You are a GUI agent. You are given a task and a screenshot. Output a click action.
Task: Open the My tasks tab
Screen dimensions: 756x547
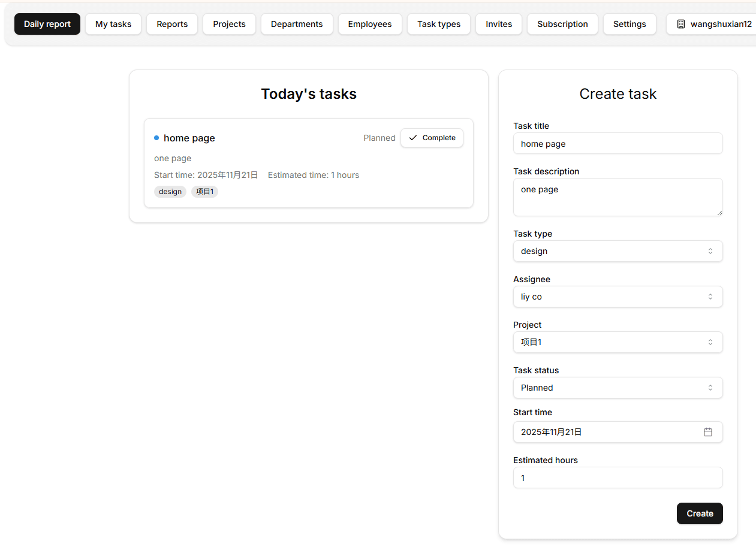point(113,24)
